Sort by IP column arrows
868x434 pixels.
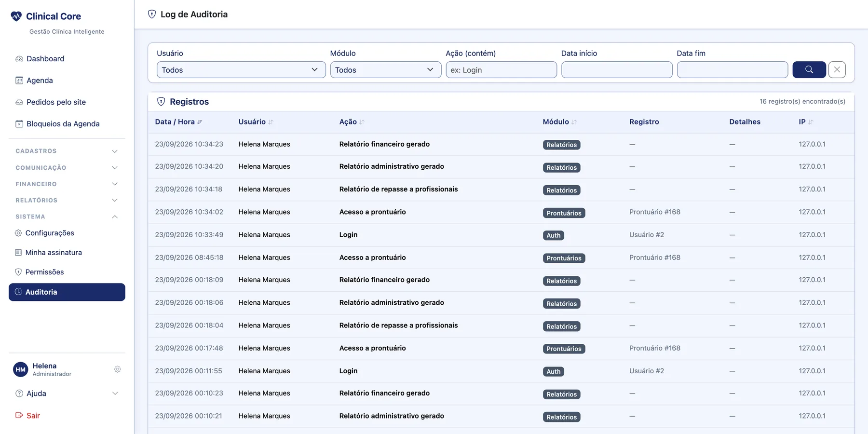(811, 122)
